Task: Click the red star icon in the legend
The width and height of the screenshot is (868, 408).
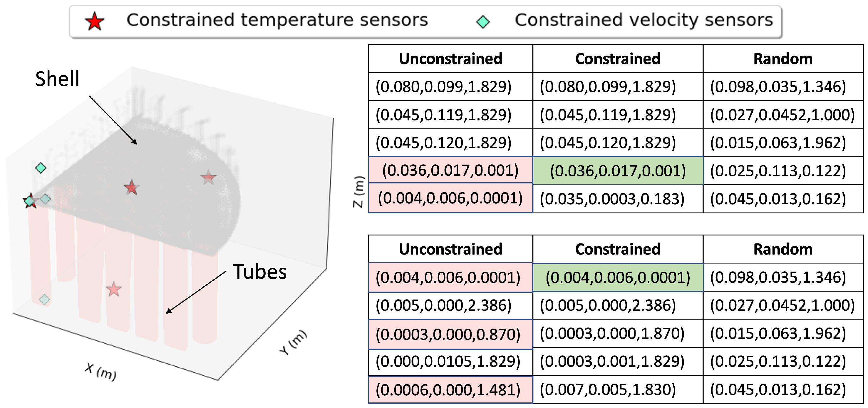Action: pyautogui.click(x=95, y=21)
